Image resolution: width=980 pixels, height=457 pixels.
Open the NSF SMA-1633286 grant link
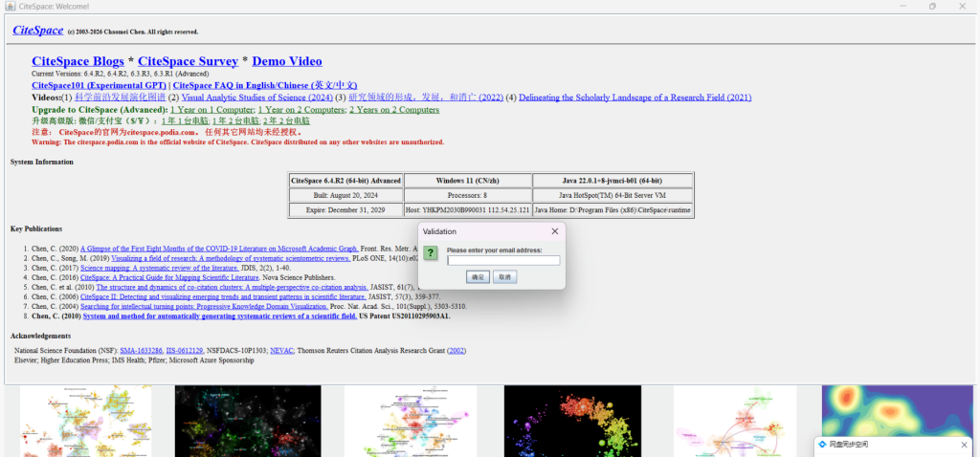(x=141, y=351)
